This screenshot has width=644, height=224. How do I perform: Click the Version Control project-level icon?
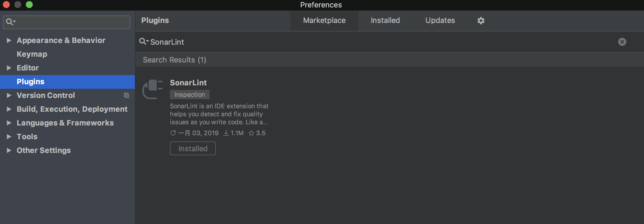tap(126, 95)
